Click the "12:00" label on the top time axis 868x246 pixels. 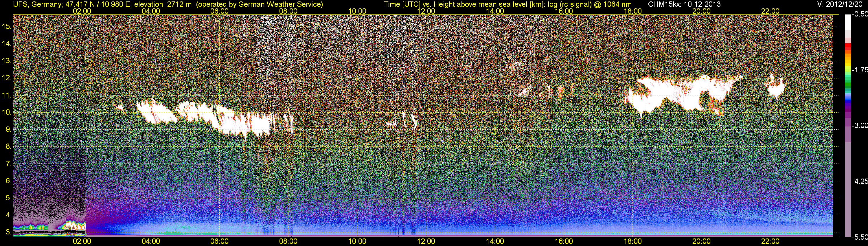426,11
